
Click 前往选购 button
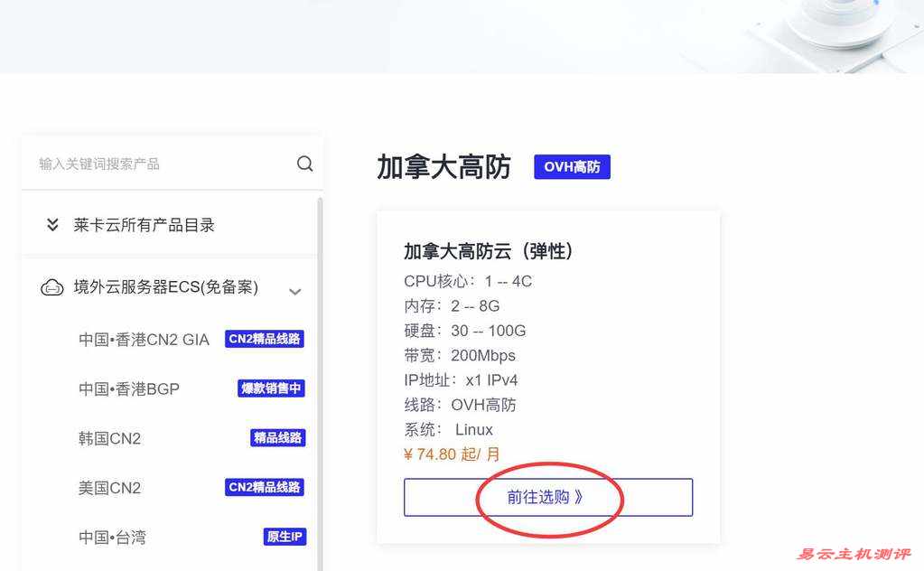[x=548, y=497]
